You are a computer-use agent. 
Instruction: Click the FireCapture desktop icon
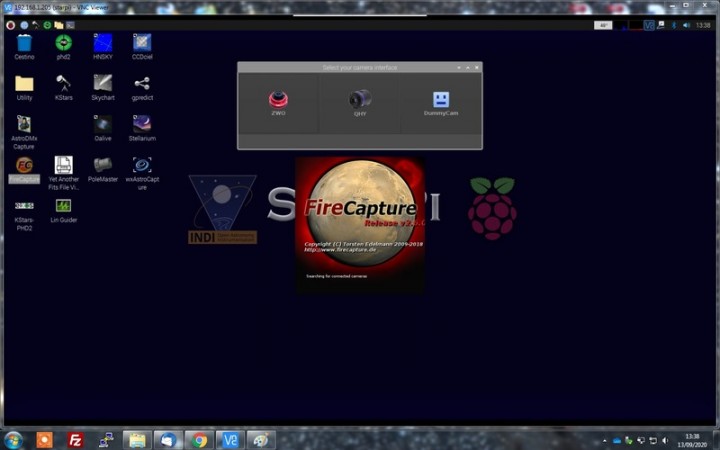[24, 165]
